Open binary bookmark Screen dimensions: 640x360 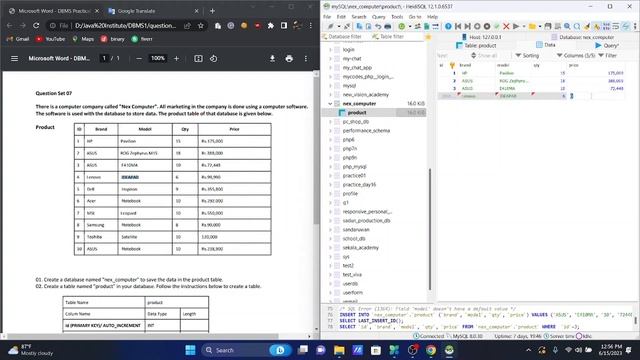click(x=113, y=39)
